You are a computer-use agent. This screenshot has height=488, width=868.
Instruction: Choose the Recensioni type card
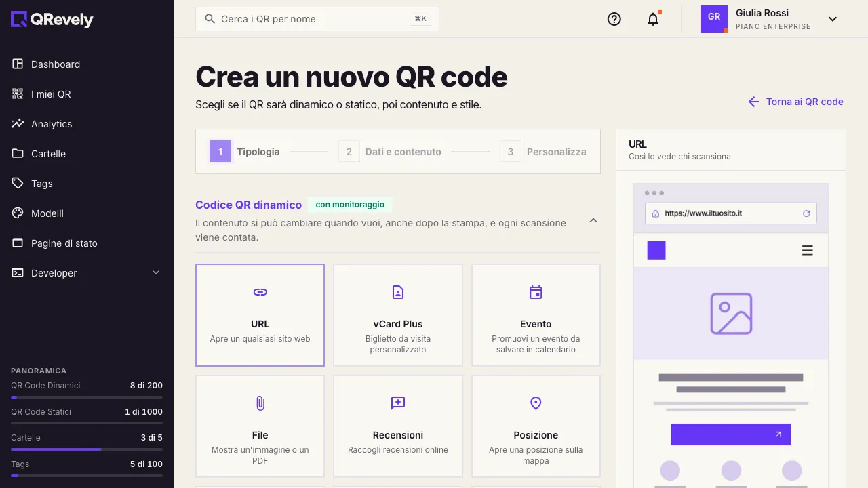coord(398,426)
